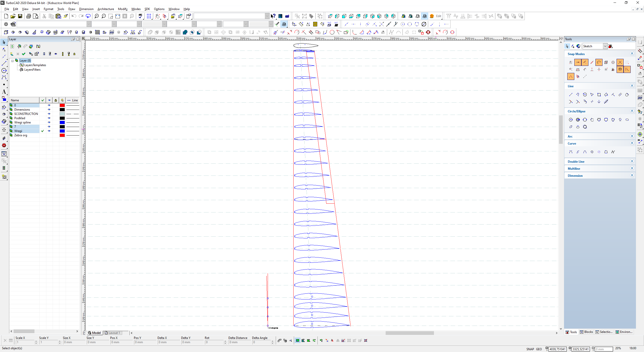This screenshot has height=352, width=644.
Task: Click the Refresh layers icon
Action: pos(12,46)
